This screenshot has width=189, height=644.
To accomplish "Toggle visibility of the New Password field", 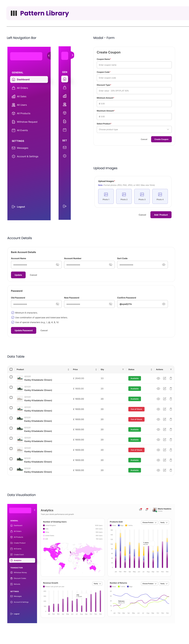I will tap(110, 304).
